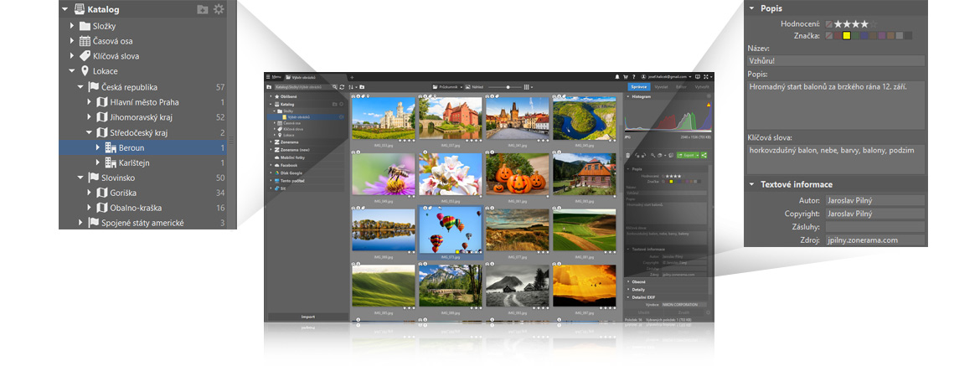
Task: Pick the yellow label in enlarged Značka row
Action: pos(847,36)
